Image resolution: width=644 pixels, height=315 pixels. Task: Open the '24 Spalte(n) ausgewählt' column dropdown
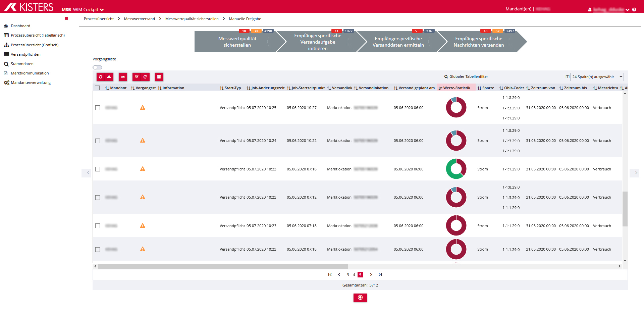[597, 77]
